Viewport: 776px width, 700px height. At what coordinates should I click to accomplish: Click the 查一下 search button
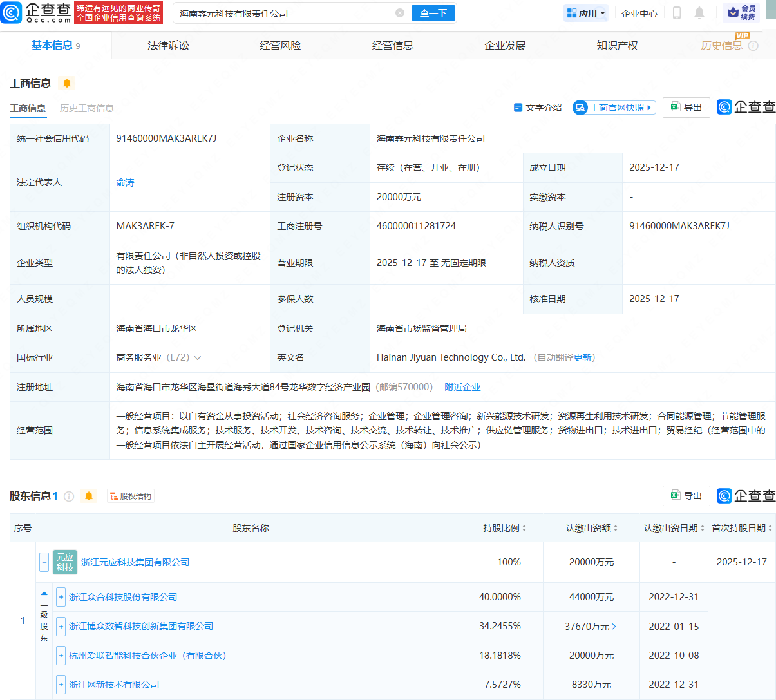[433, 12]
